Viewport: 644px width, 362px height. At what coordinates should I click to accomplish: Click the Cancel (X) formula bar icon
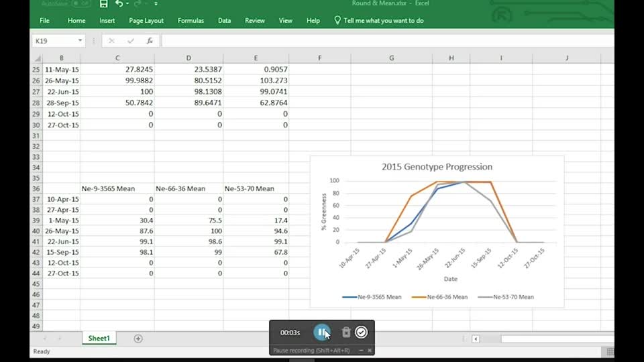pyautogui.click(x=111, y=41)
